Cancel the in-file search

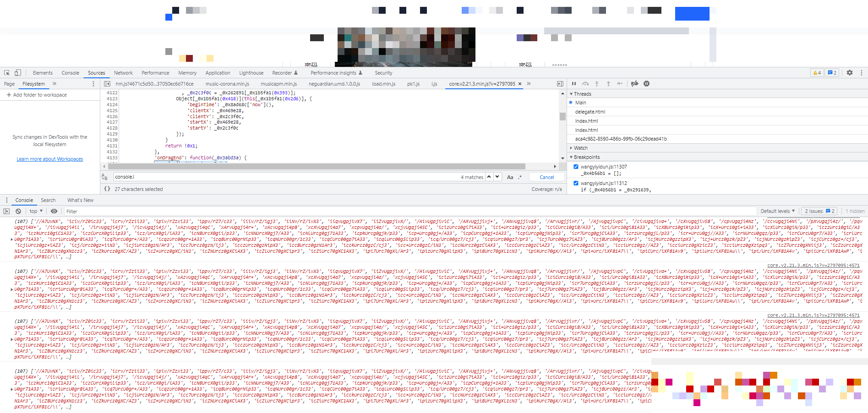[546, 177]
